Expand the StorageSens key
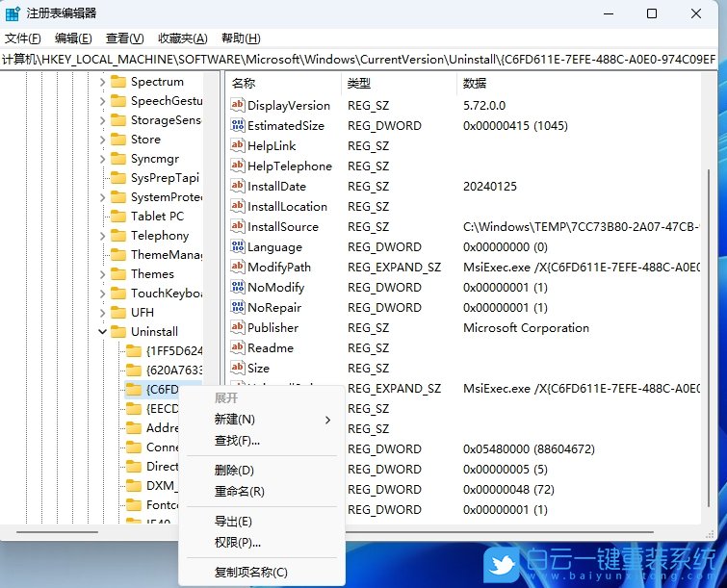 pos(102,120)
